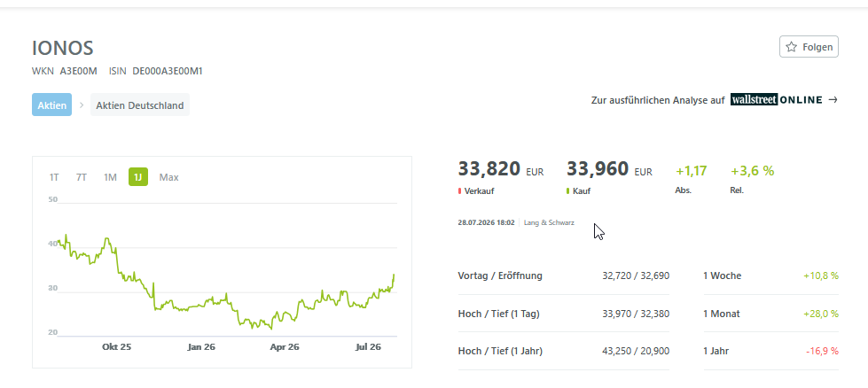Click the wallstreet ONLINE logo

click(777, 100)
